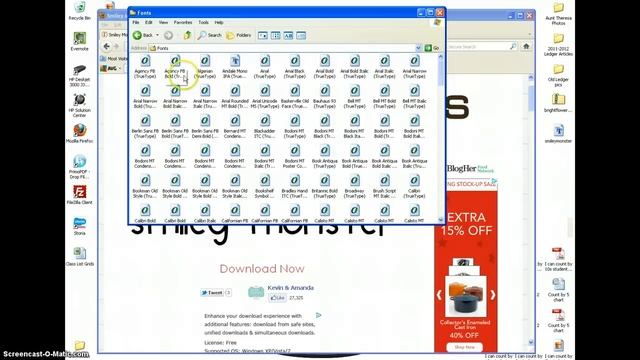The height and width of the screenshot is (360, 640).
Task: Click the Go button beside Address
Action: point(432,48)
